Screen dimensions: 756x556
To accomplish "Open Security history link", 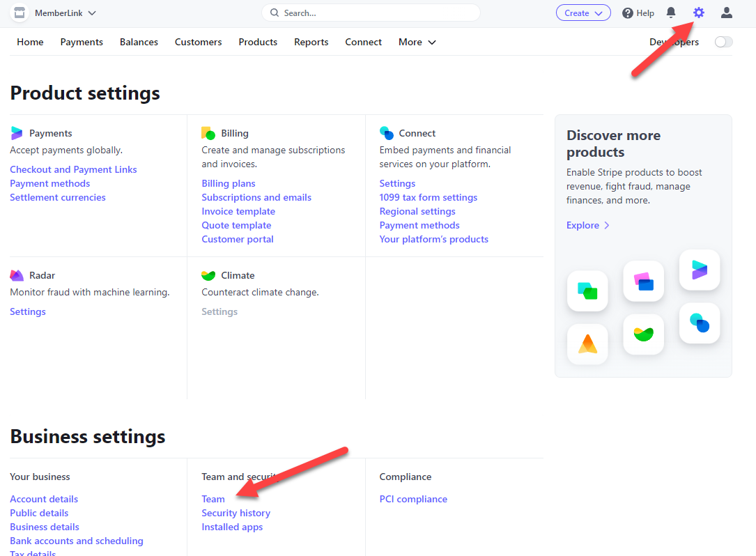I will point(236,513).
